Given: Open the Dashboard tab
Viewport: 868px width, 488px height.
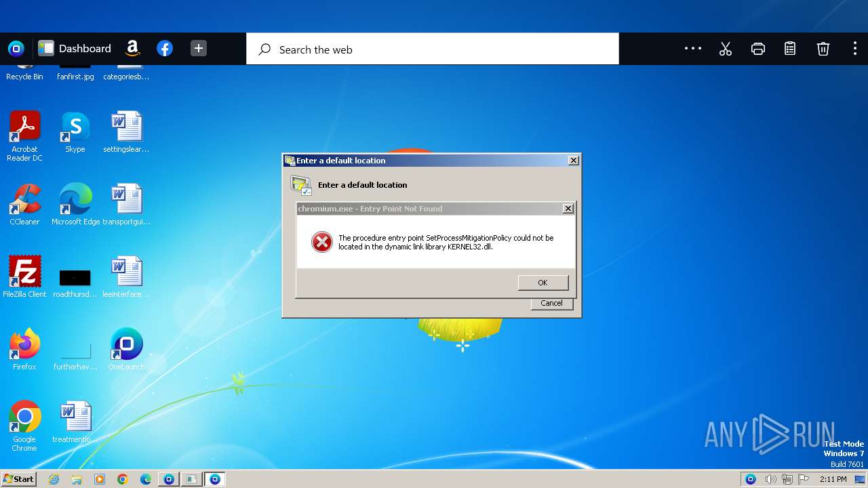Looking at the screenshot, I should point(75,48).
